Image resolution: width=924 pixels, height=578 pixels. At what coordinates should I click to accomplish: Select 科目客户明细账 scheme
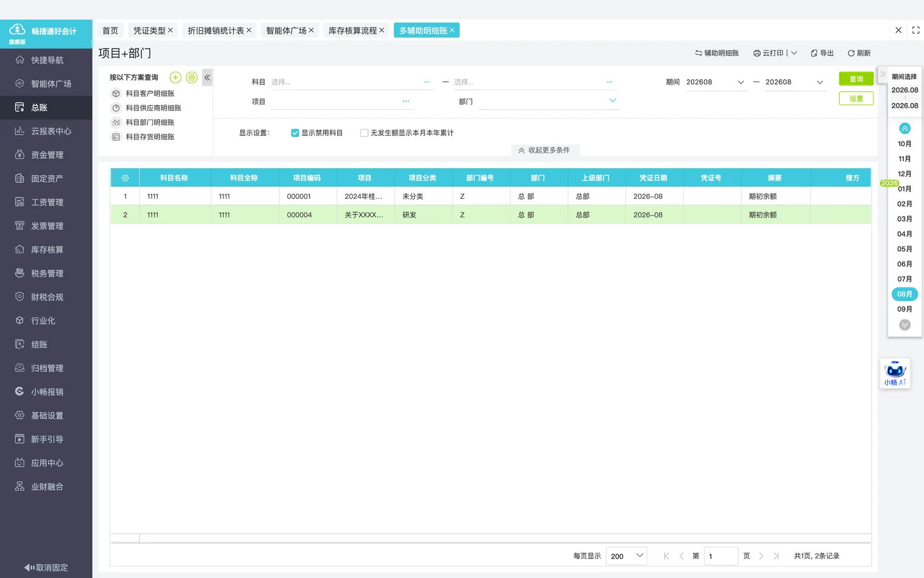[x=150, y=94]
